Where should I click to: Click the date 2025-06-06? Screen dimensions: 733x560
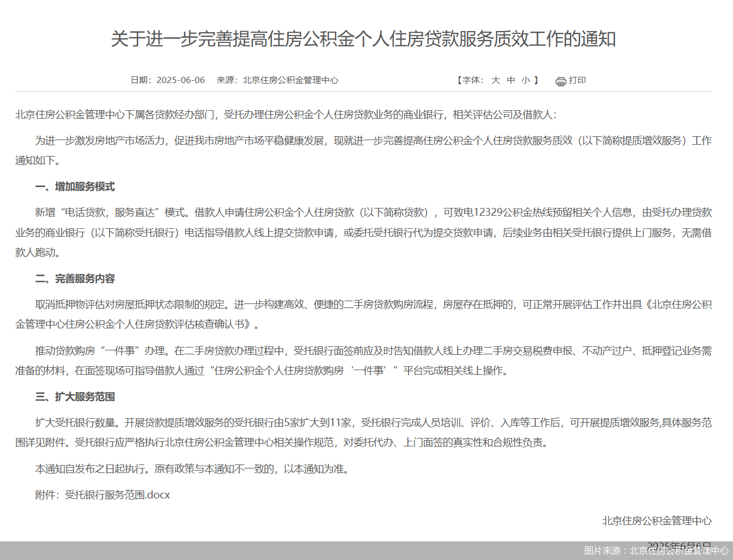click(x=181, y=80)
